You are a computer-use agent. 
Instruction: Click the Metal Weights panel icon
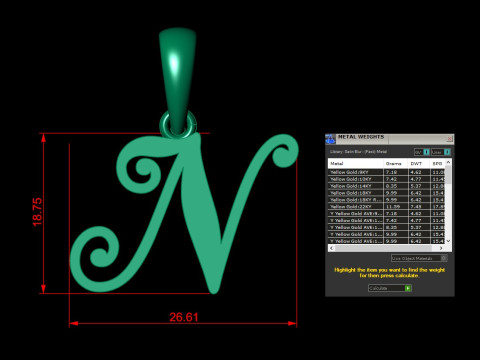point(330,139)
